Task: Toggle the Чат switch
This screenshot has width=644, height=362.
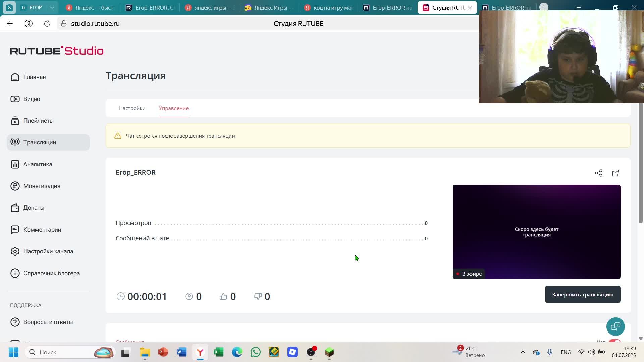Action: pos(614,341)
